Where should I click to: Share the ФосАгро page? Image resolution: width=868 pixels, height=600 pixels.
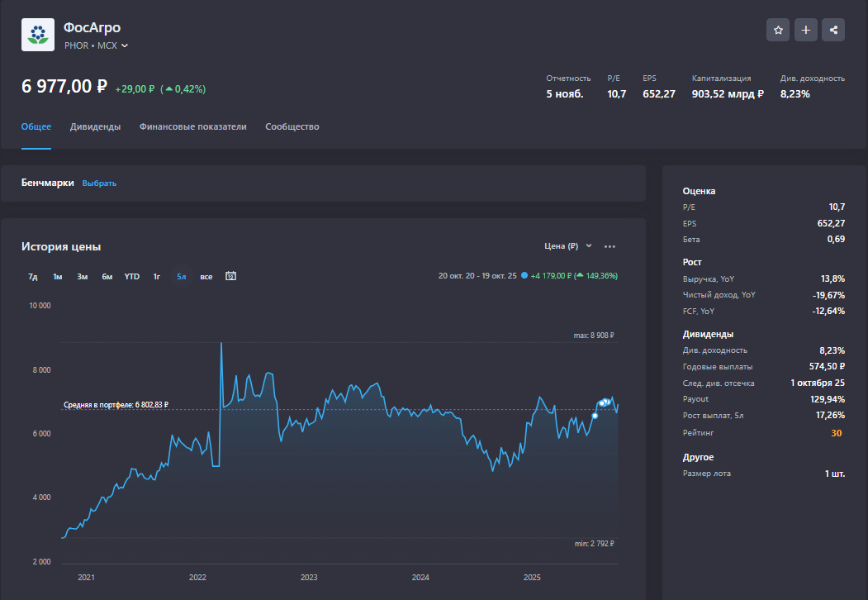pos(833,30)
